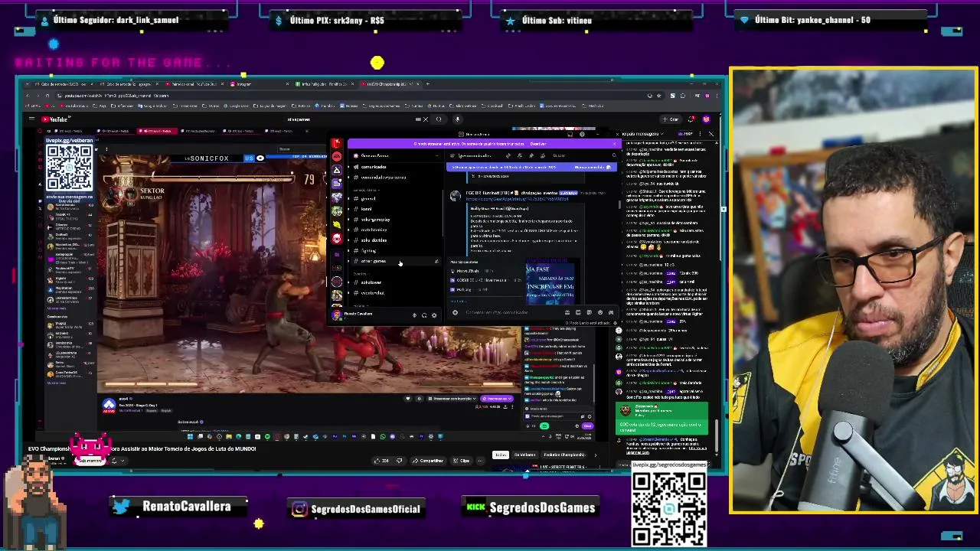Open Discord user settings gear
The width and height of the screenshot is (980, 551).
coord(434,315)
